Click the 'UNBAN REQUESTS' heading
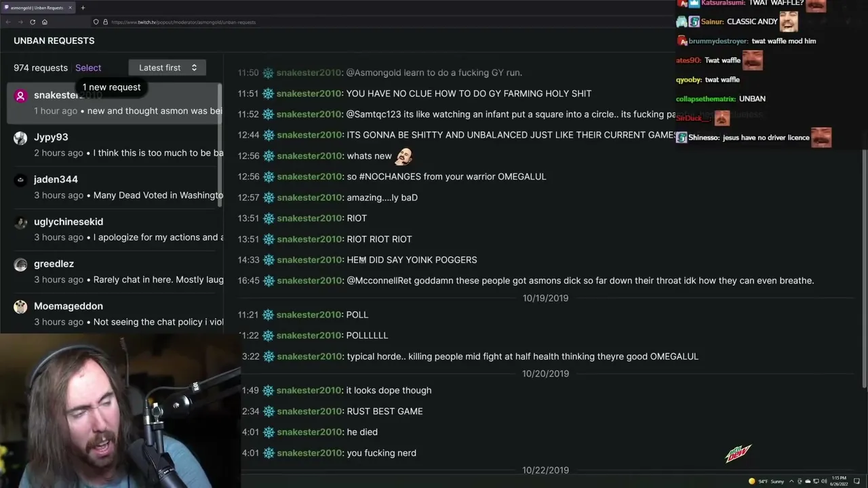Viewport: 868px width, 488px height. (x=54, y=41)
